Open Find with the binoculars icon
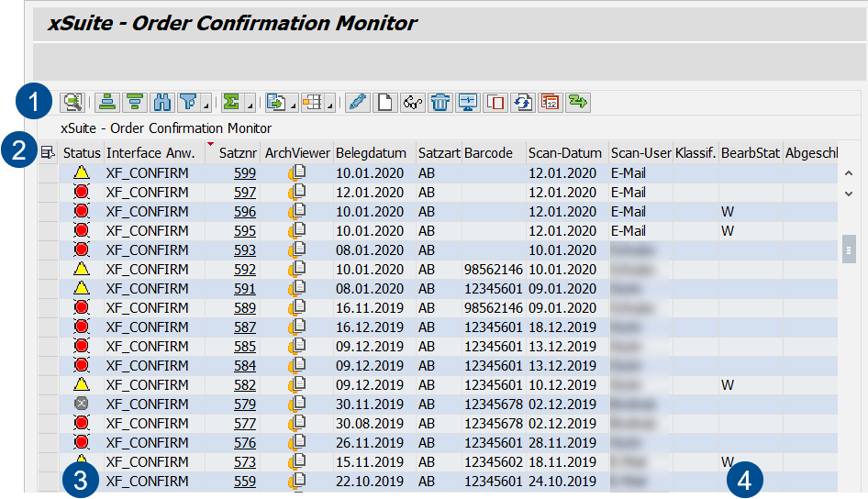 tap(161, 103)
